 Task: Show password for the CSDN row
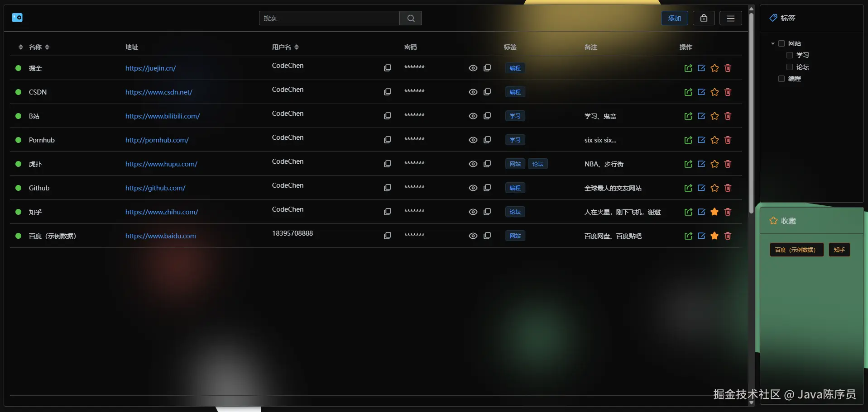[x=473, y=92]
